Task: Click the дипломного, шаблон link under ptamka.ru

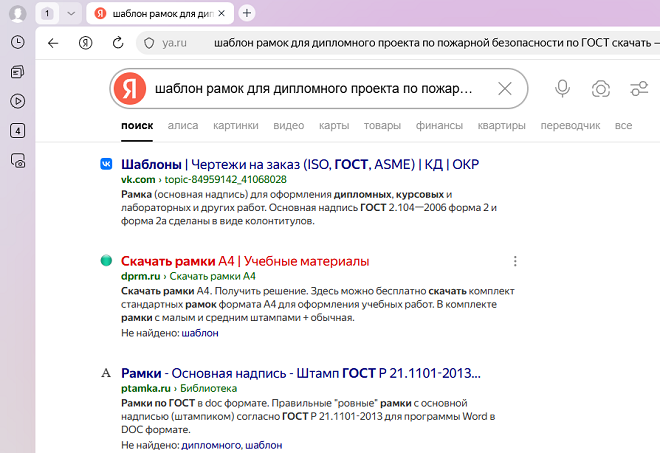Action: [232, 445]
